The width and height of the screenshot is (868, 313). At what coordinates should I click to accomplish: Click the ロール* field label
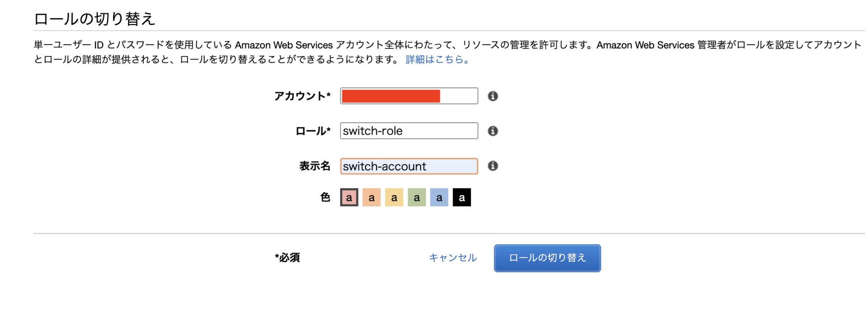tap(313, 131)
